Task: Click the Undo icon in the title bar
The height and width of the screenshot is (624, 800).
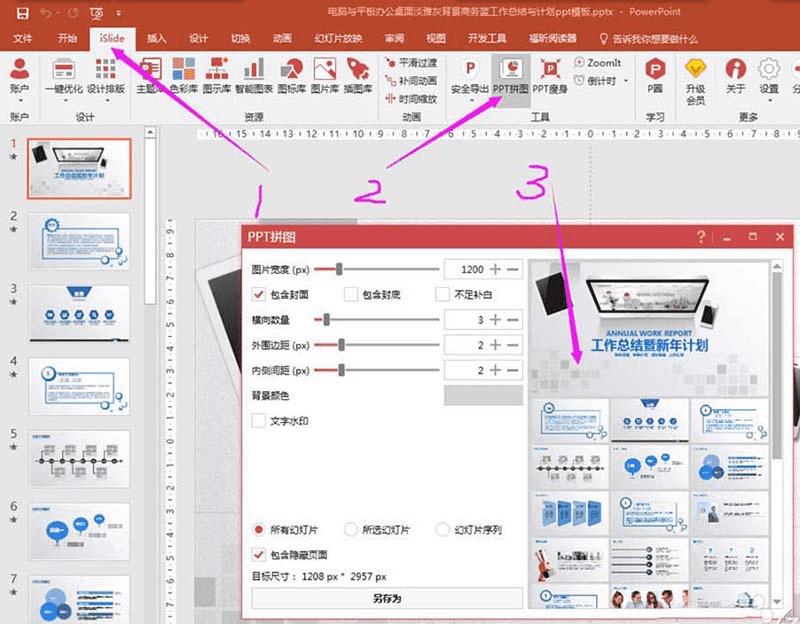Action: (46, 13)
